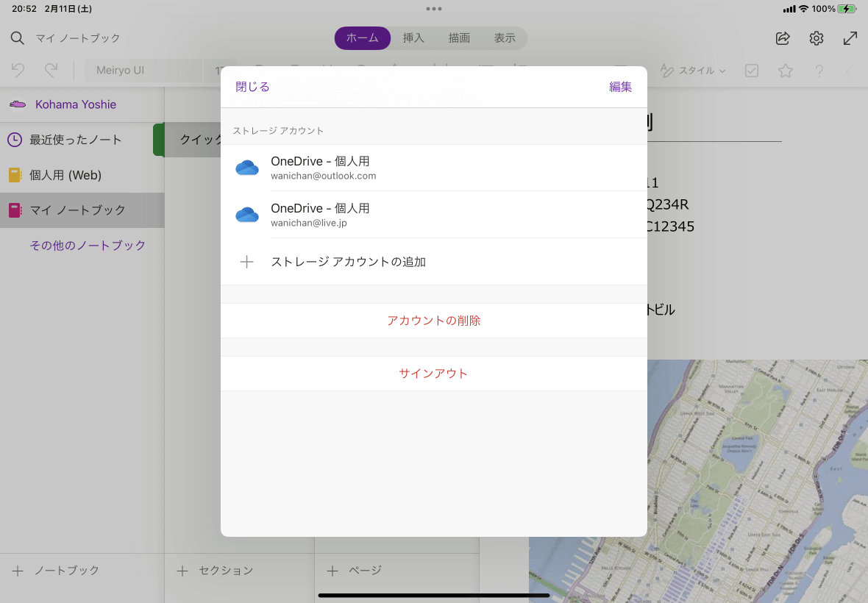Screen dimensions: 868x603
Task: Open Kohama Yoshie account entry
Action: (82, 104)
